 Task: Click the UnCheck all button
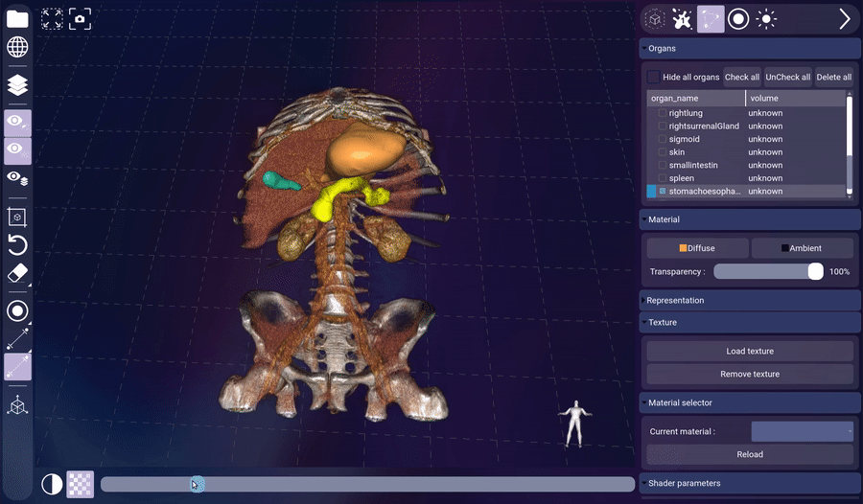pyautogui.click(x=787, y=77)
